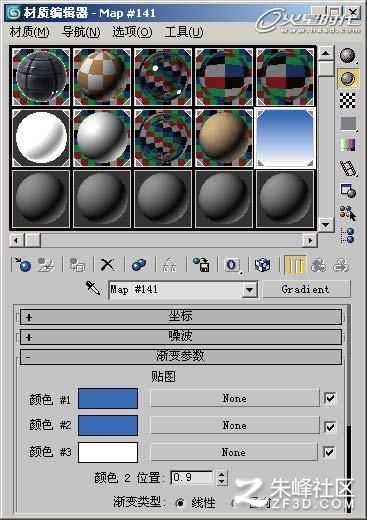
Task: Click the Reset Map X icon
Action: click(x=107, y=265)
